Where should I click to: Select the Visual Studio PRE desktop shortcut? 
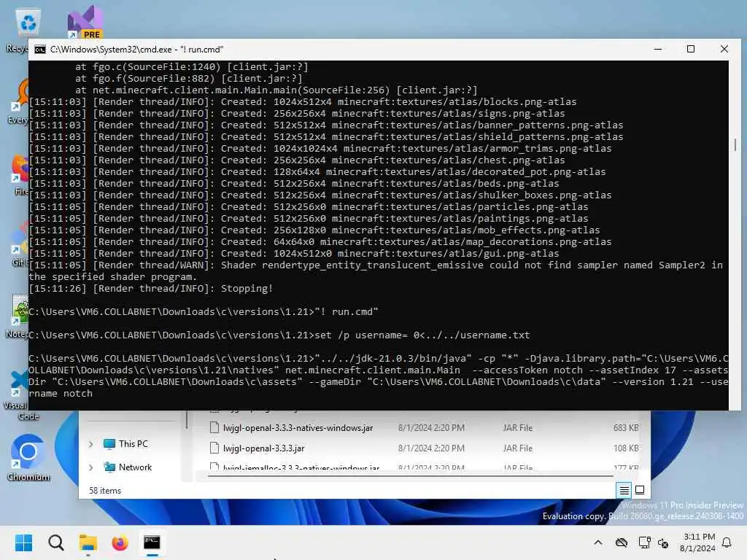(85, 22)
